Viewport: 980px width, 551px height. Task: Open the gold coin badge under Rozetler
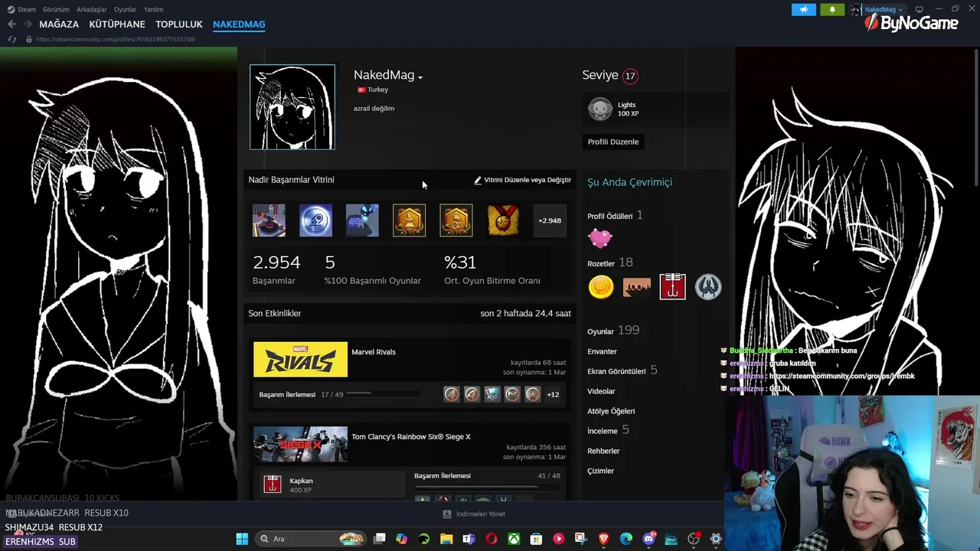tap(601, 287)
